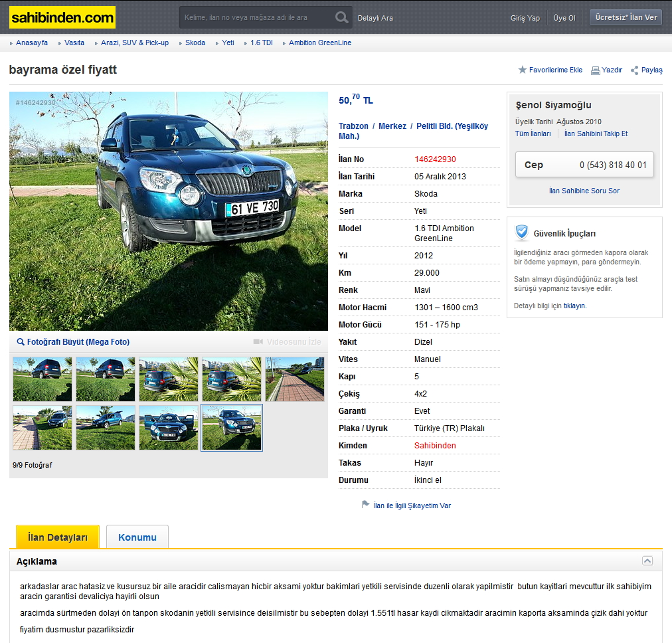672x643 pixels.
Task: Select the first thumbnail, car rear view
Action: 42,379
